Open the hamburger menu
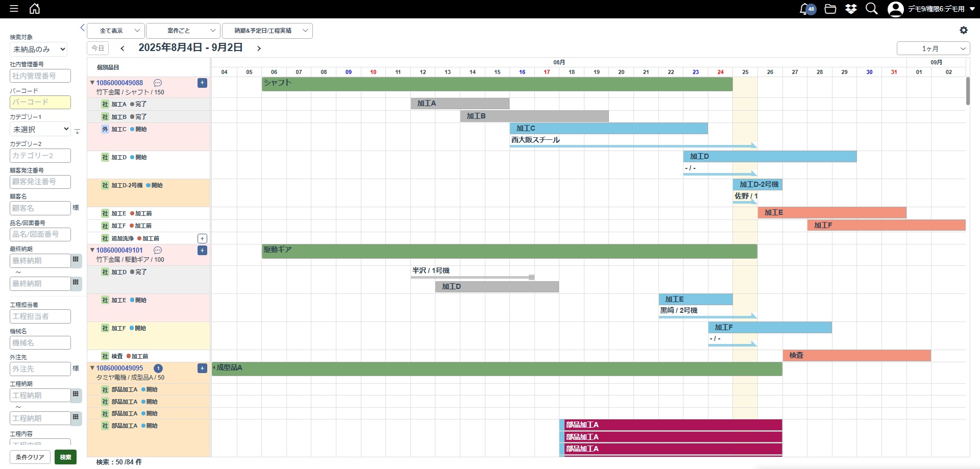The height and width of the screenshot is (469, 980). 14,9
